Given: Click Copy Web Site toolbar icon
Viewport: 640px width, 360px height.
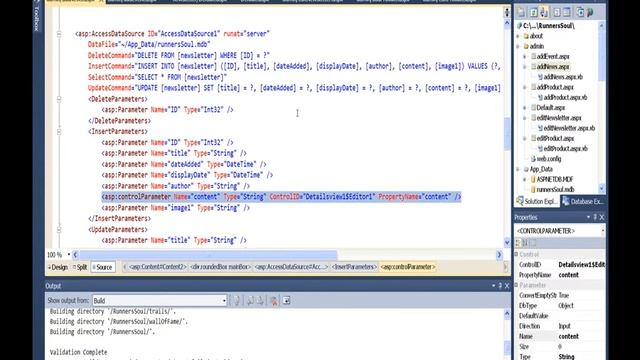Looking at the screenshot, I should point(580,13).
